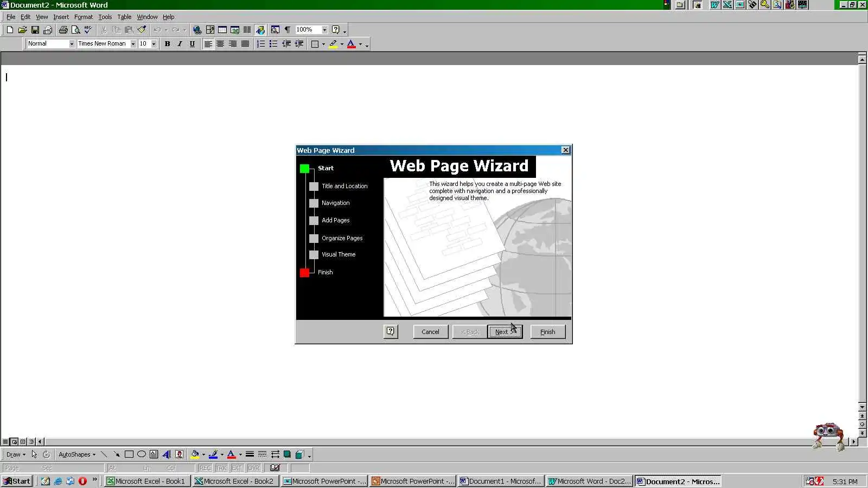Align text to the left
The image size is (868, 488).
click(x=208, y=44)
